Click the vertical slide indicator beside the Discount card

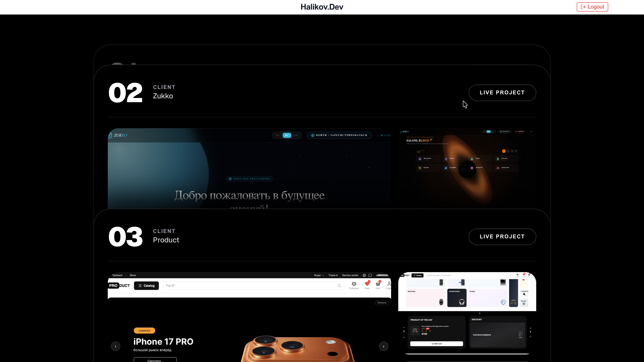click(x=530, y=332)
